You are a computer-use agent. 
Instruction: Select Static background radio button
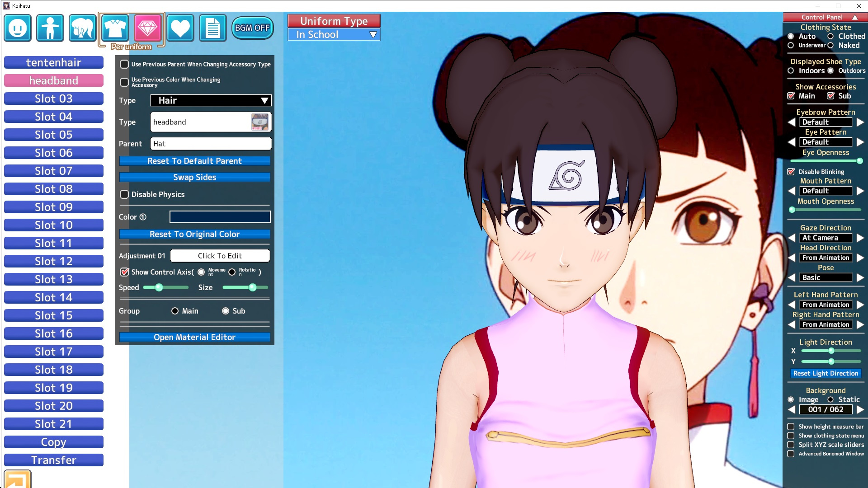(x=830, y=399)
